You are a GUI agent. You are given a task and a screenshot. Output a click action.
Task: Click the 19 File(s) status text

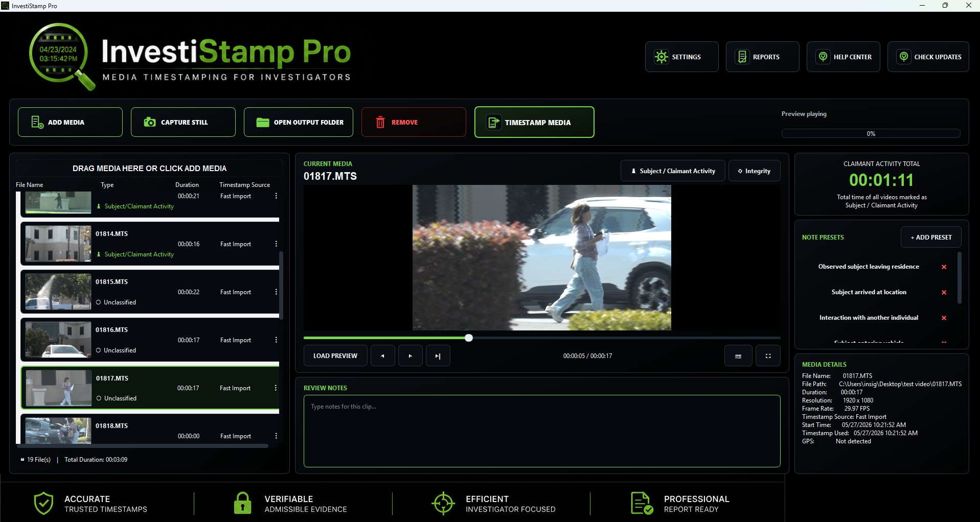(x=39, y=460)
